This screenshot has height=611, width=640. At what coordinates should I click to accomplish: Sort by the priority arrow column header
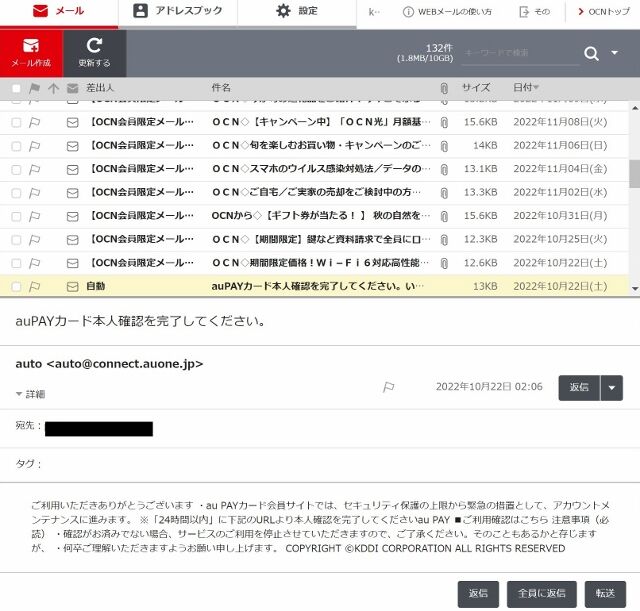(53, 88)
